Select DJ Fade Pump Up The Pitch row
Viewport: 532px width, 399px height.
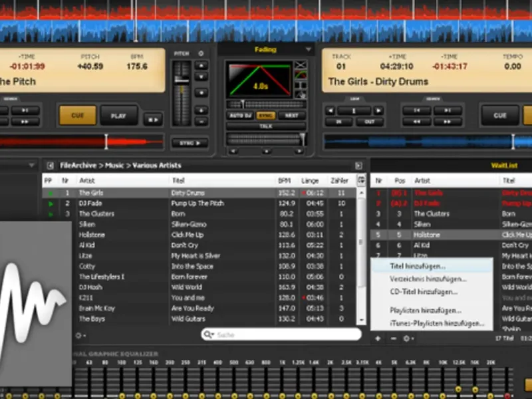(199, 203)
